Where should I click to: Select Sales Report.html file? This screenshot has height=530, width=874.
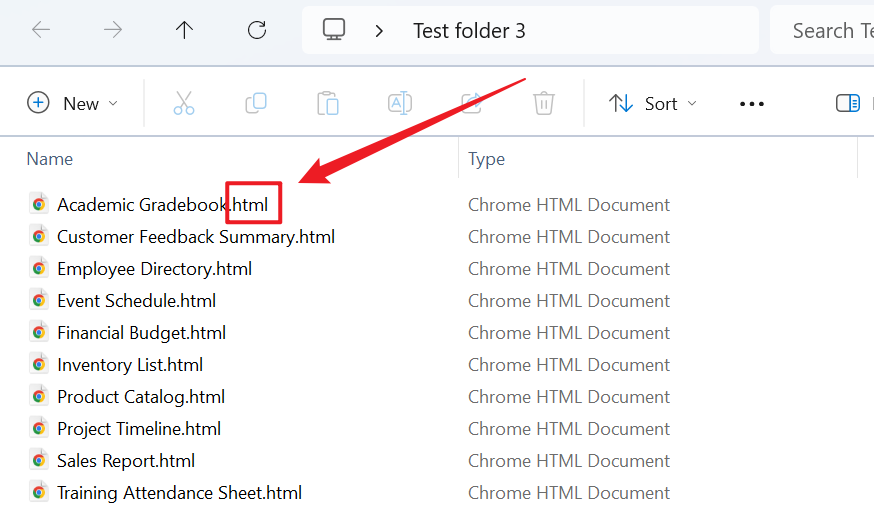click(x=126, y=461)
